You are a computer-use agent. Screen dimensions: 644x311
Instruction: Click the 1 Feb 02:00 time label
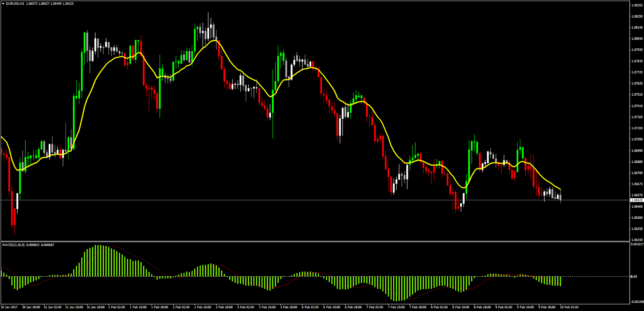(x=117, y=307)
